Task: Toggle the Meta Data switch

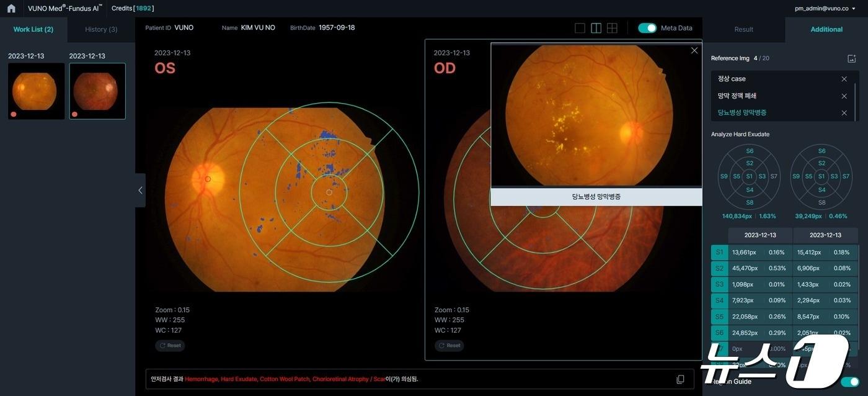Action: 647,28
